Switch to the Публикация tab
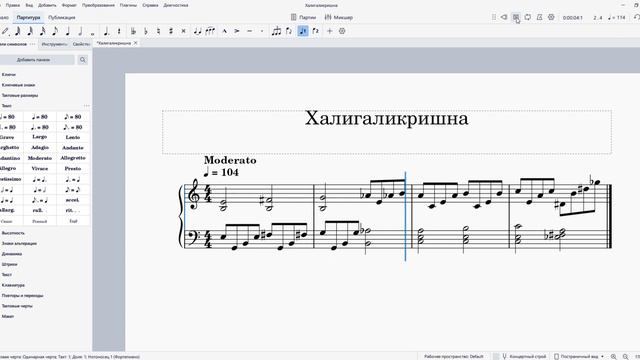Screen dimensions: 640x360 (62, 18)
